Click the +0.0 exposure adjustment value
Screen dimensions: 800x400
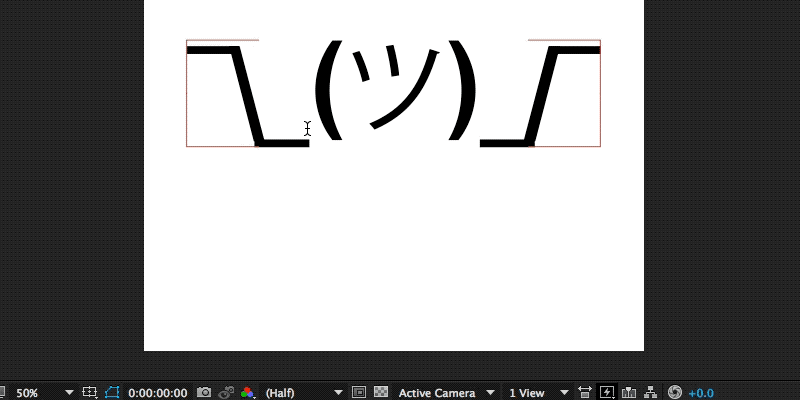701,393
